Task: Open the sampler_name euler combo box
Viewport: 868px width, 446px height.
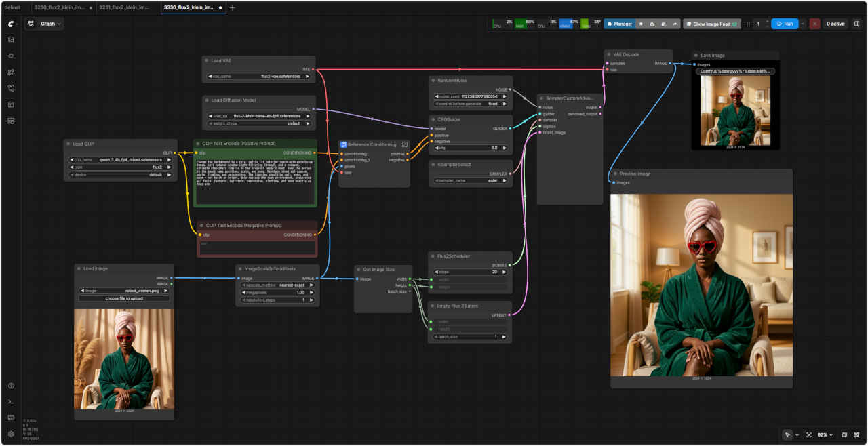Action: [470, 181]
